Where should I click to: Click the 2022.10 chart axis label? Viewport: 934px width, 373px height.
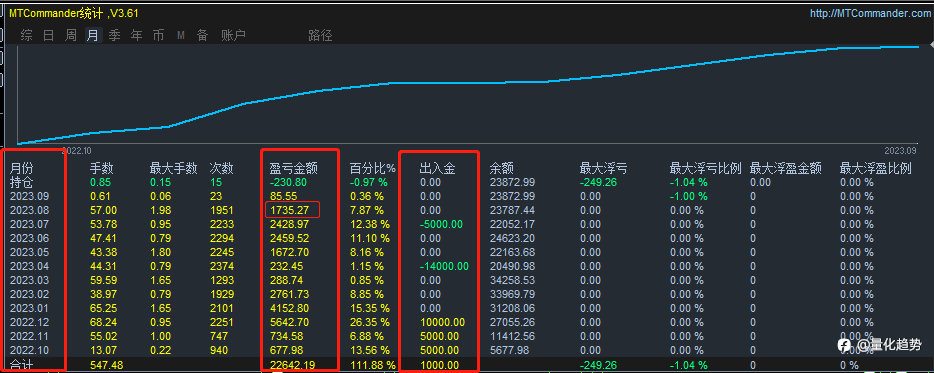[77, 151]
